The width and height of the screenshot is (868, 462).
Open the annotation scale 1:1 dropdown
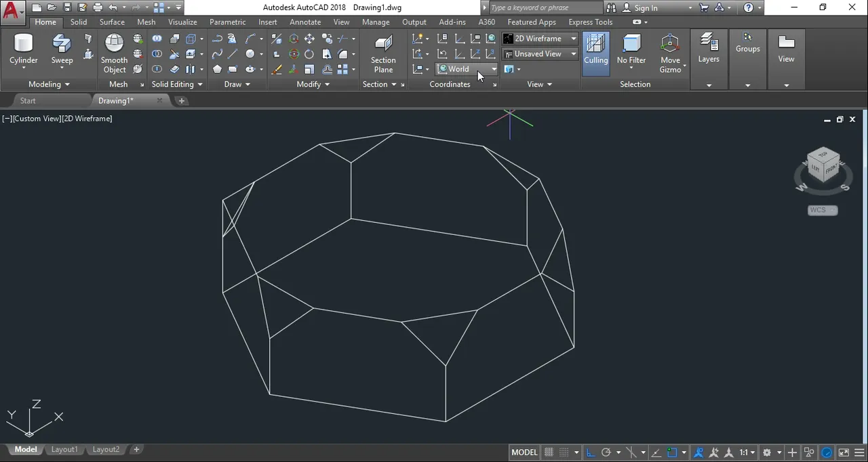[x=747, y=453]
